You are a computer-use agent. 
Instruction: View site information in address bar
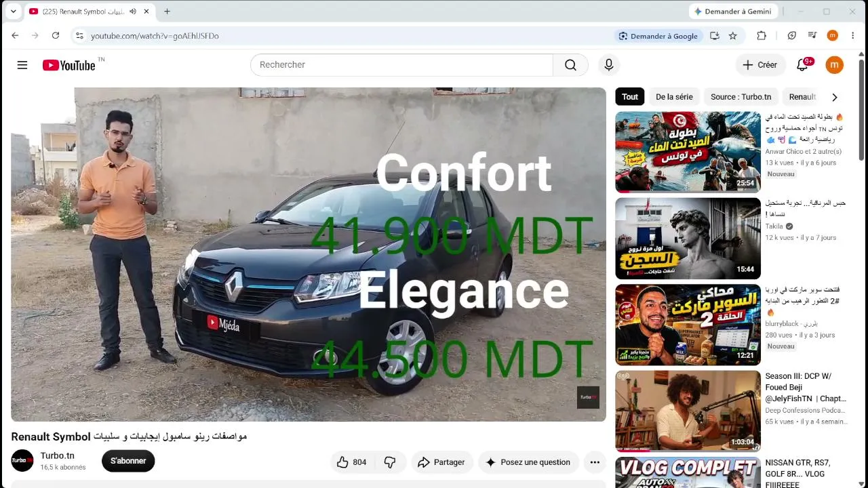point(79,36)
